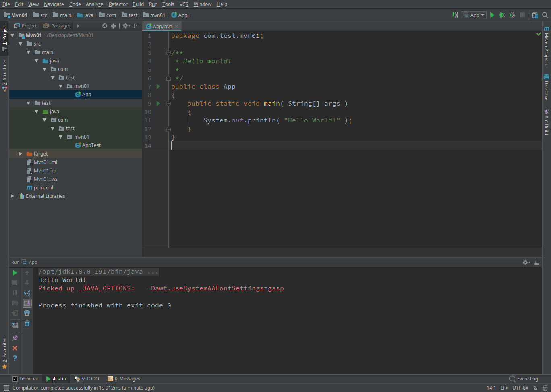Open Project Structure icon in top toolbar
This screenshot has height=392, width=551.
534,15
